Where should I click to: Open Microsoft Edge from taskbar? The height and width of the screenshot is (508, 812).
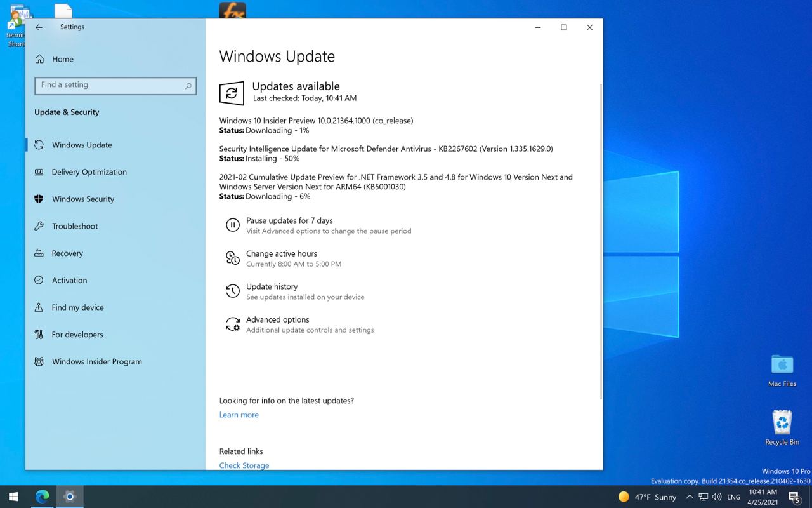coord(43,497)
